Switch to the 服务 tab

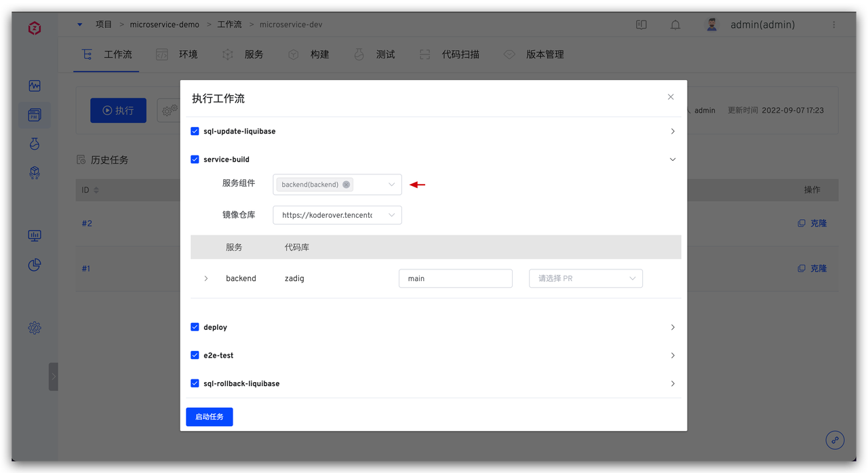[243, 54]
